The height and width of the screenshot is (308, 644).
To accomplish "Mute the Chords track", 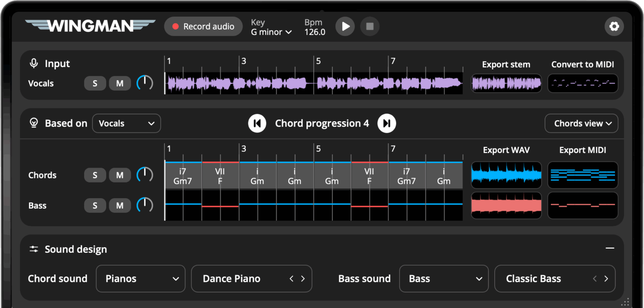I will click(x=120, y=175).
